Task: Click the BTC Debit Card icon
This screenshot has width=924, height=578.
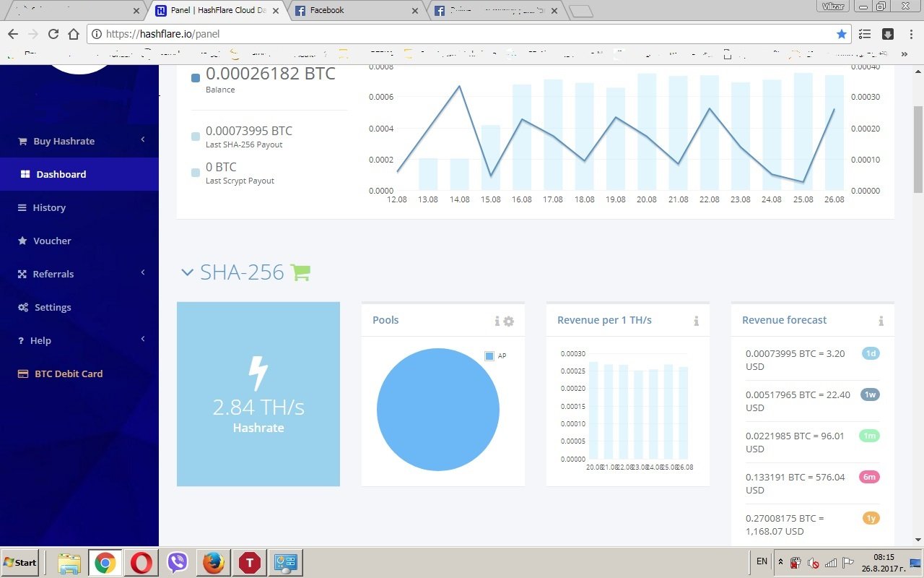Action: (23, 374)
